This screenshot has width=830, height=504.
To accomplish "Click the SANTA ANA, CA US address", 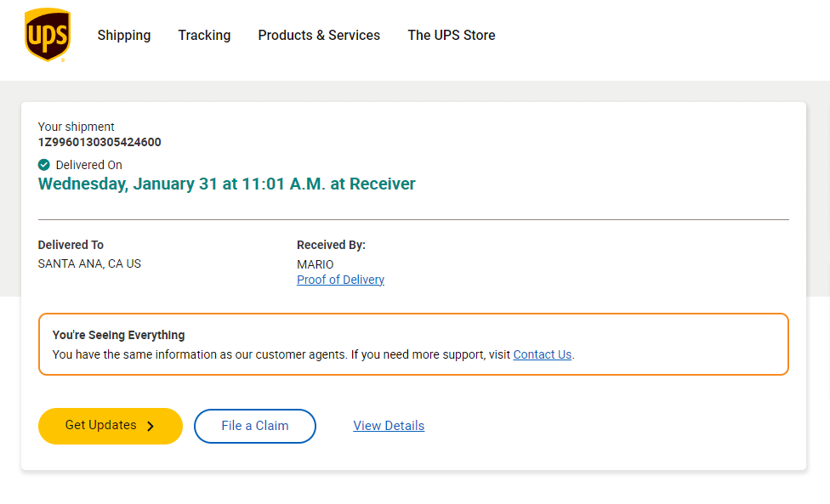I will tap(89, 264).
